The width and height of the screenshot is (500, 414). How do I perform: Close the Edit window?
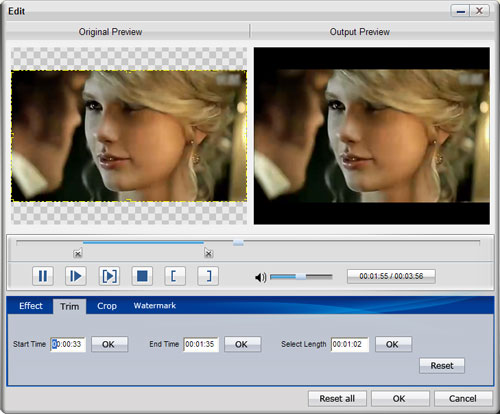pos(479,11)
